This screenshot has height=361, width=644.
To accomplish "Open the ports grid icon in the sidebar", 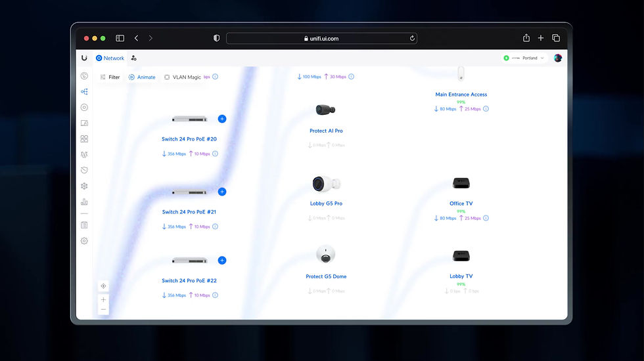I will [x=84, y=138].
